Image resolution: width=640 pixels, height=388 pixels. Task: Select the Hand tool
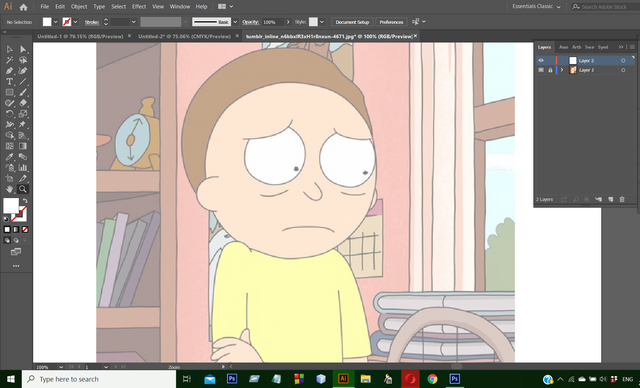click(9, 189)
